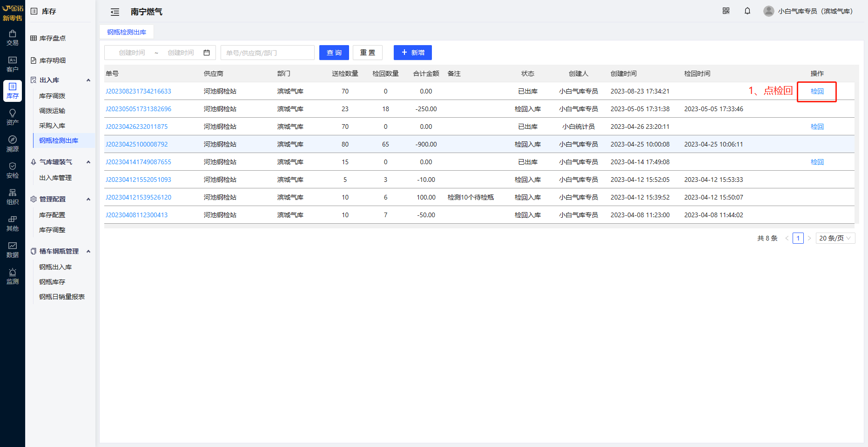Viewport: 868px width, 447px height.
Task: Open the 20 条/页 page size dropdown
Action: tap(835, 238)
